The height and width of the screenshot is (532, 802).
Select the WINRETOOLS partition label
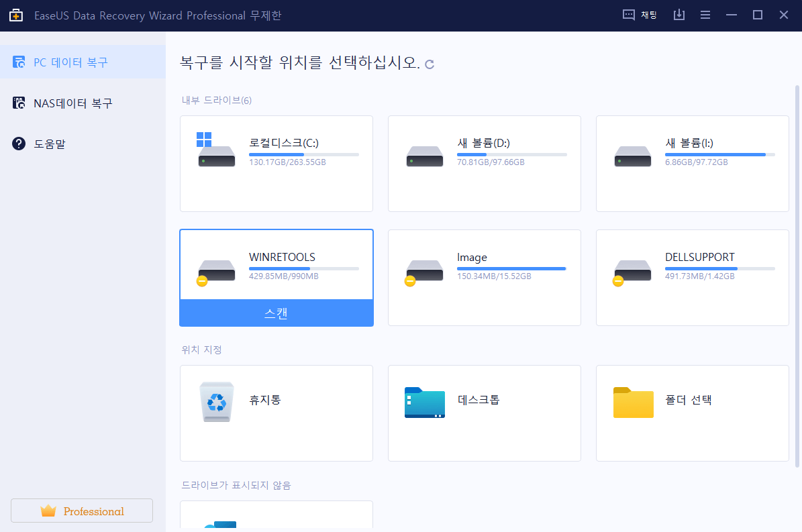[x=282, y=257]
